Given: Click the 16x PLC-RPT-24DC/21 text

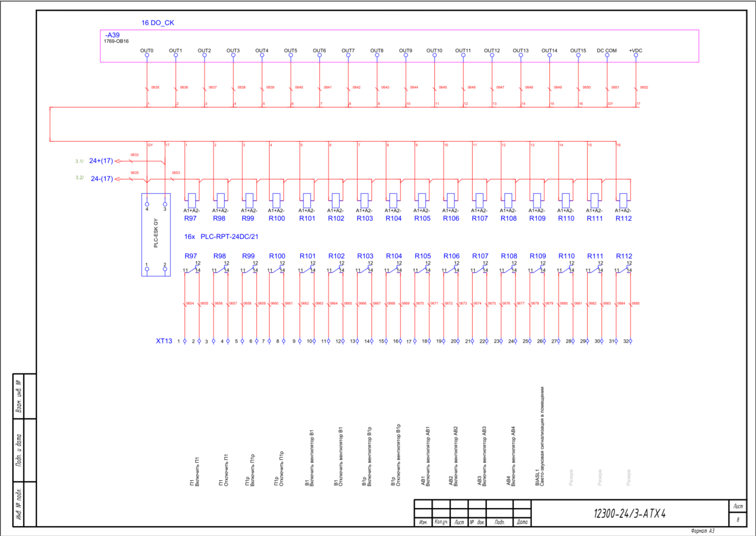Looking at the screenshot, I should (221, 237).
